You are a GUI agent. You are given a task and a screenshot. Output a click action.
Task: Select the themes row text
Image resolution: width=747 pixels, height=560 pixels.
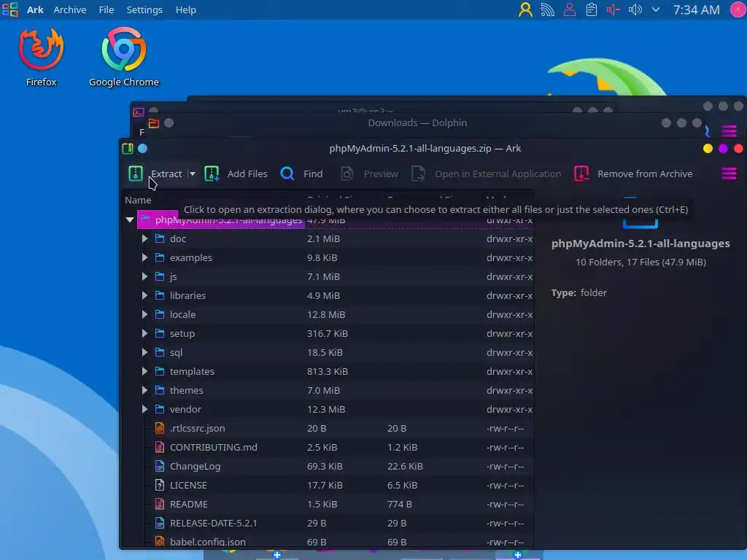(x=186, y=390)
